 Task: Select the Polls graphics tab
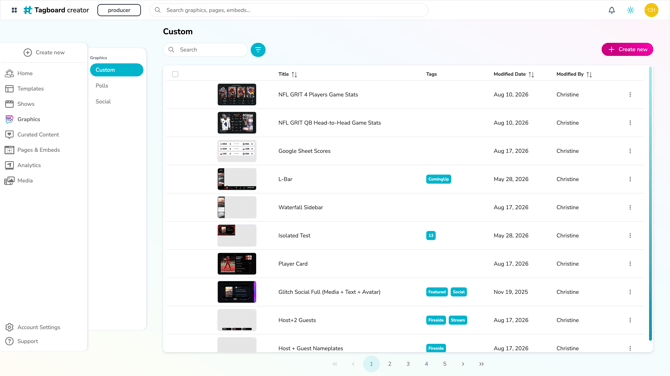click(102, 86)
